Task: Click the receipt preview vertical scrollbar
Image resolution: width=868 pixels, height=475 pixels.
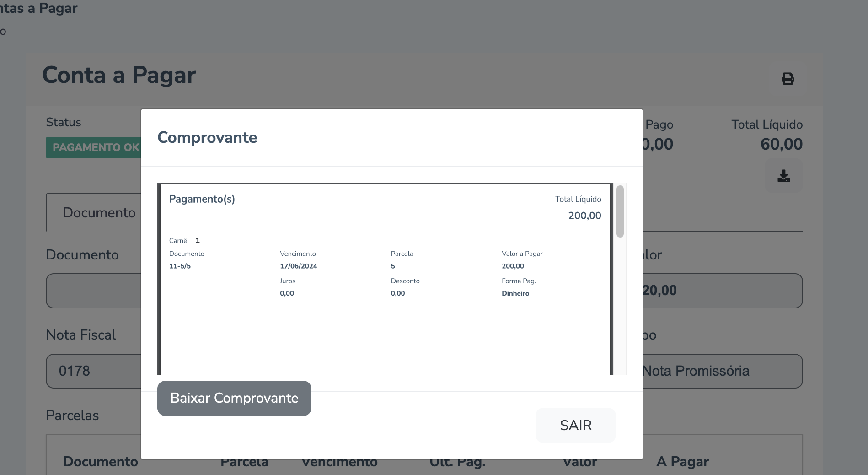Action: [620, 211]
